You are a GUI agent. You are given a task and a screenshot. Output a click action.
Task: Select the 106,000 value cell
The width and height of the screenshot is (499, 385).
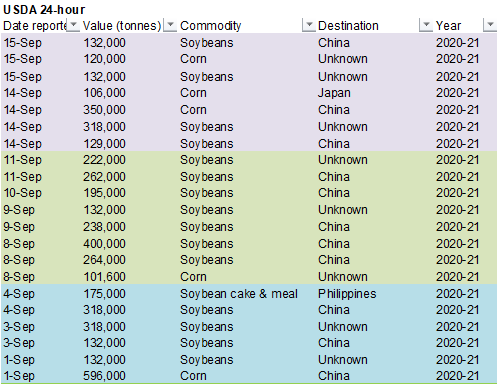(104, 93)
